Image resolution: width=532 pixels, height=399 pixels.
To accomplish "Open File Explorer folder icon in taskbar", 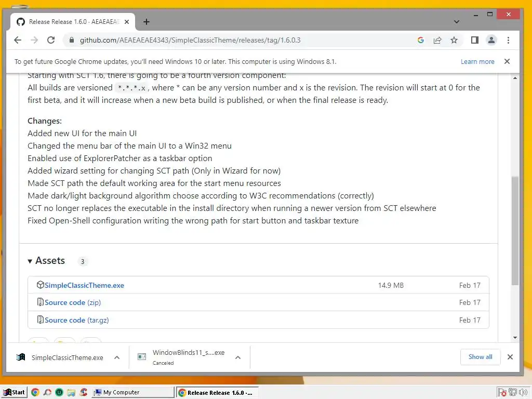I will point(71,393).
